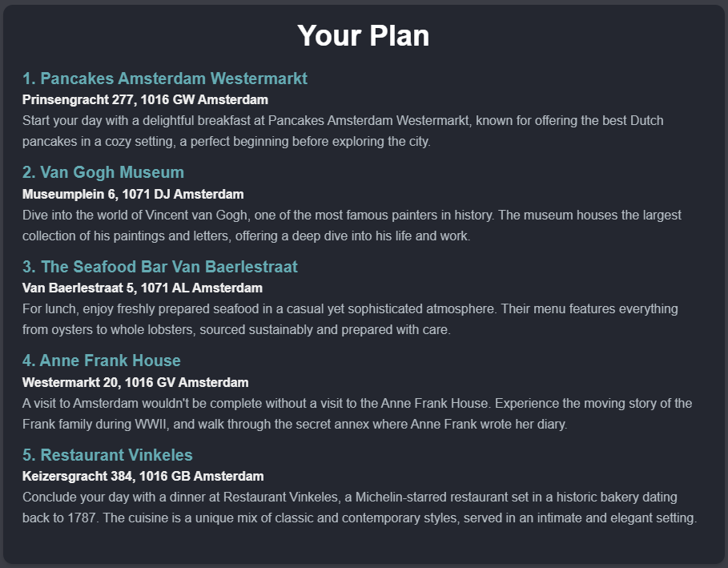Open the Pancakes Amsterdam Westermarkt title link
728x568 pixels.
[172, 79]
